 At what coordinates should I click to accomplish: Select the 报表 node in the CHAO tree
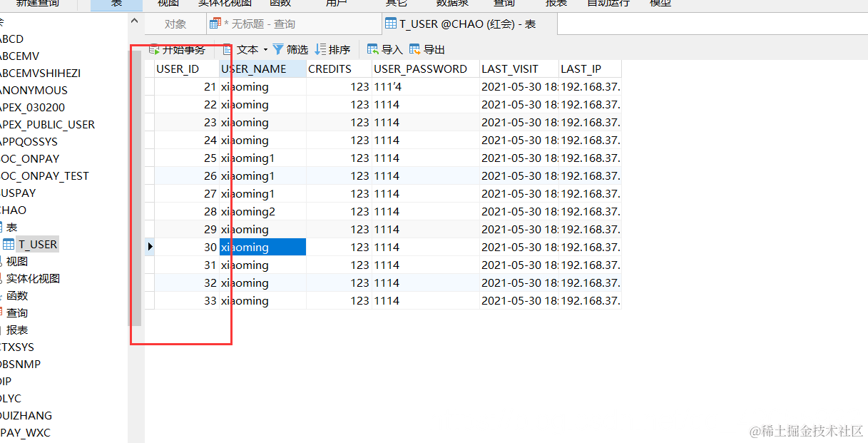tap(17, 330)
